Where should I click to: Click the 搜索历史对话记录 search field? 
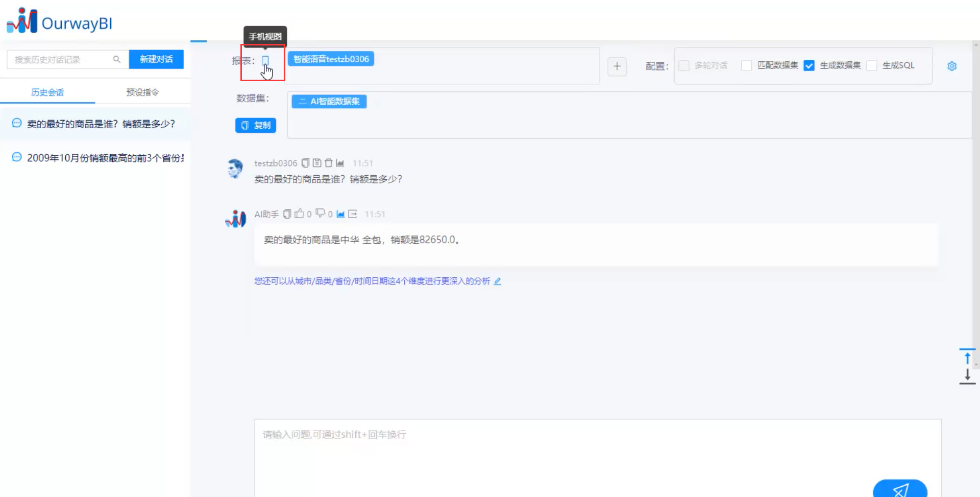tap(61, 60)
